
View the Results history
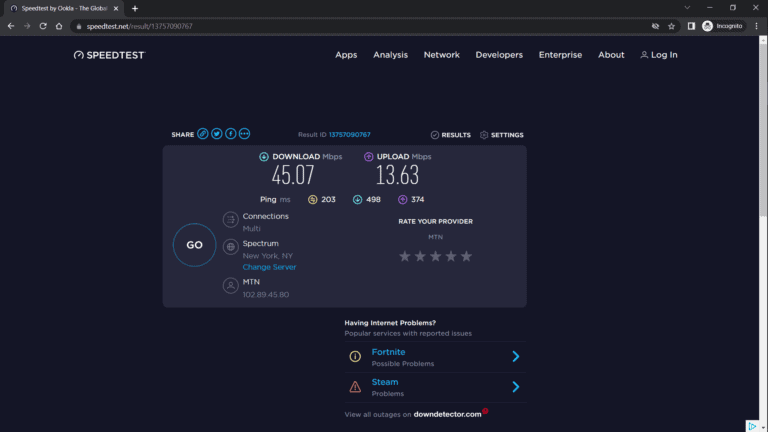click(x=451, y=135)
